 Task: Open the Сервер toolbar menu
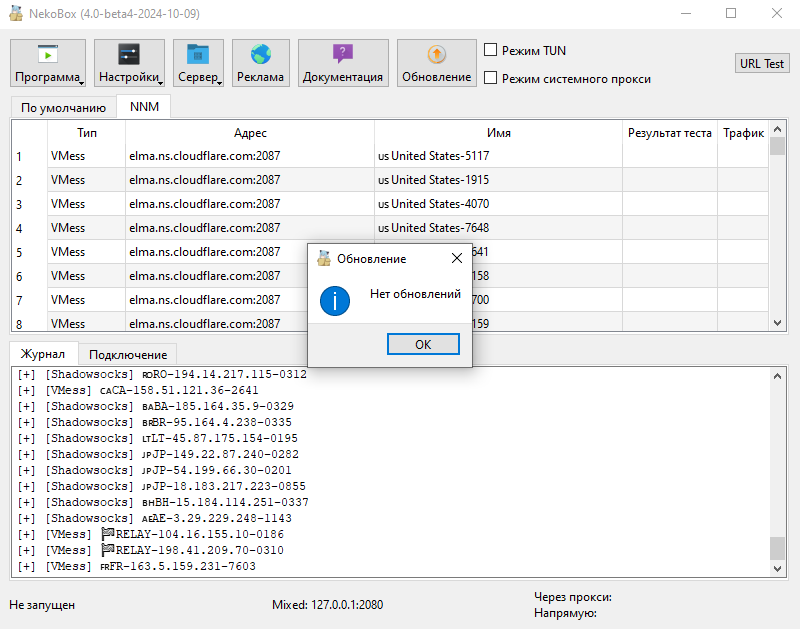coord(198,63)
